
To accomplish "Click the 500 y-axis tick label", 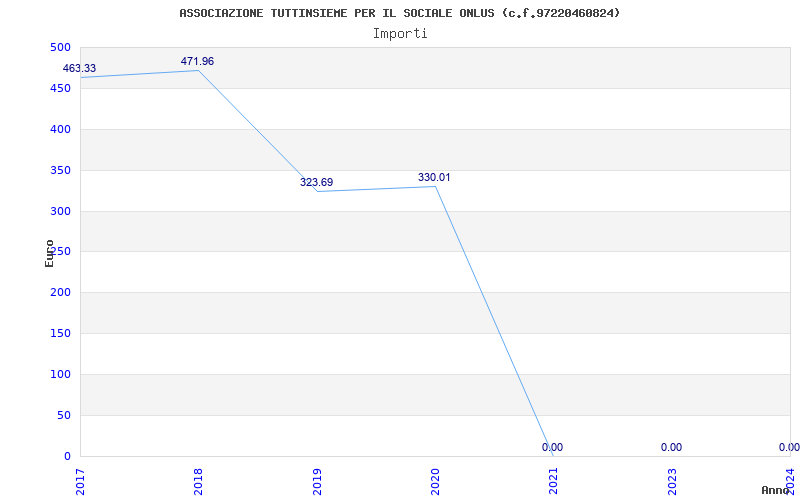I will (x=60, y=47).
